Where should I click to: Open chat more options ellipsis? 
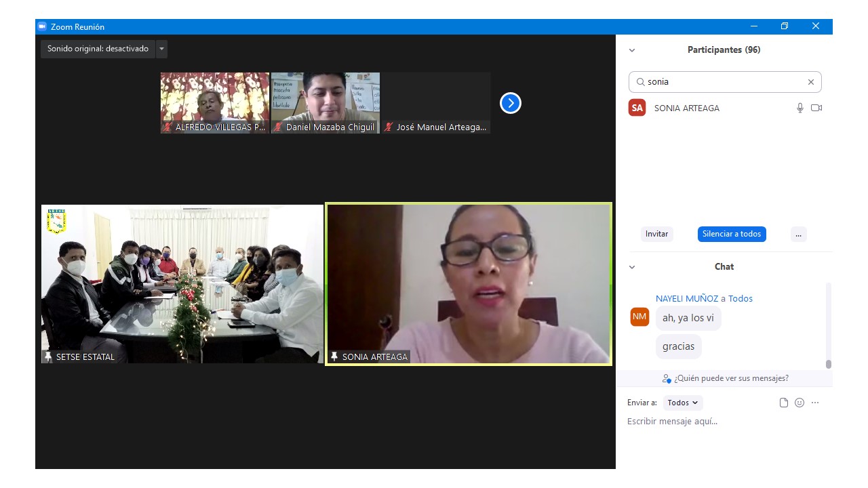coord(815,403)
